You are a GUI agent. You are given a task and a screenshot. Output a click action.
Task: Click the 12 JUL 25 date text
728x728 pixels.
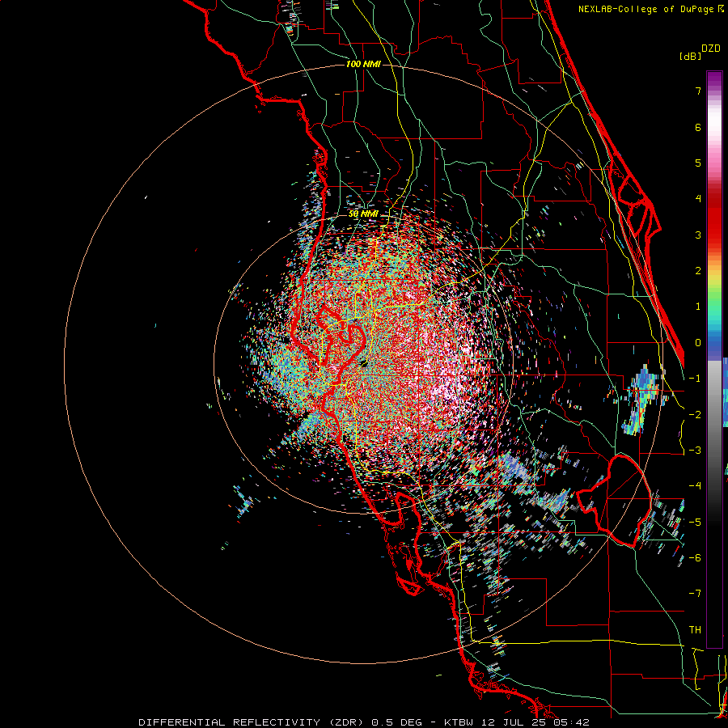tap(514, 722)
